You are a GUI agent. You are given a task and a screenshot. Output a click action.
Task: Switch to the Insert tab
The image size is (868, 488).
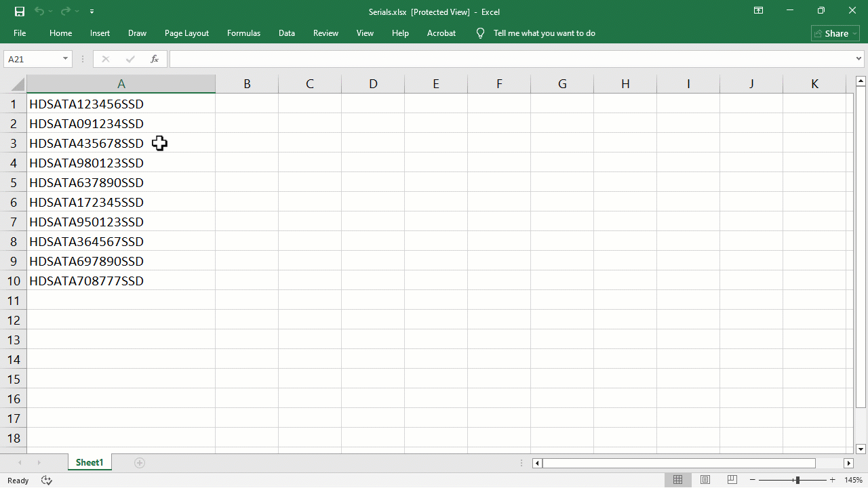pos(100,33)
